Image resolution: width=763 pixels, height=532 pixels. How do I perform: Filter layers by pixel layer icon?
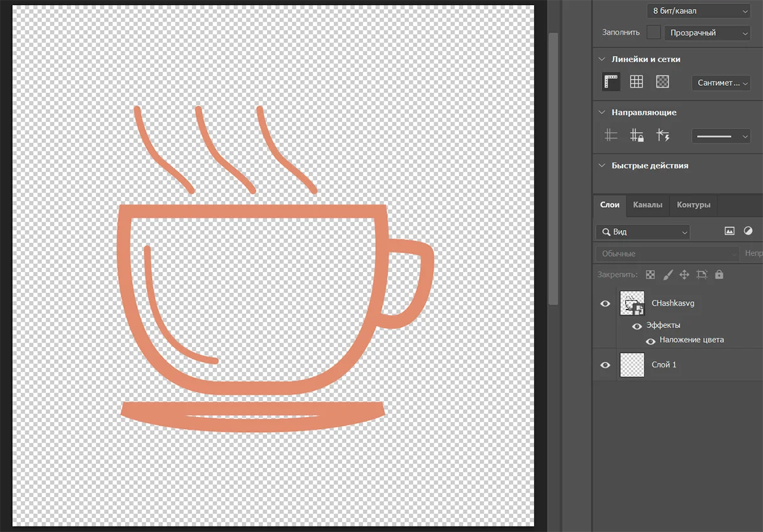[x=729, y=232]
